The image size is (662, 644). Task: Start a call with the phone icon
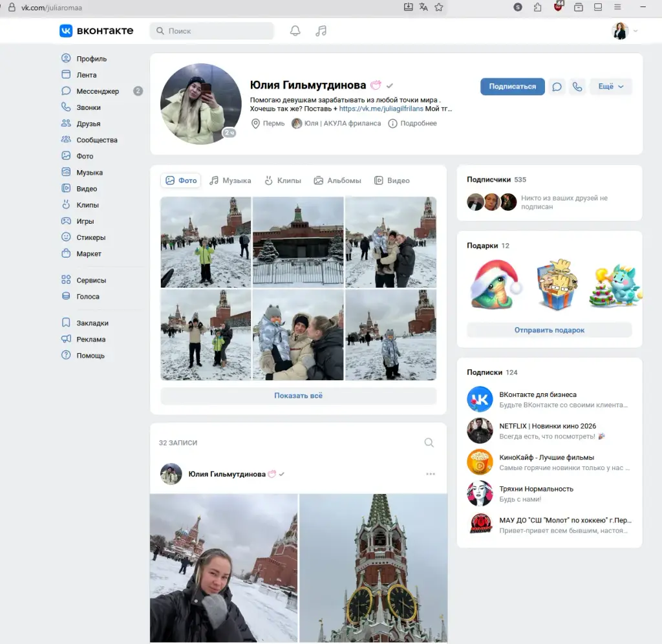click(577, 87)
